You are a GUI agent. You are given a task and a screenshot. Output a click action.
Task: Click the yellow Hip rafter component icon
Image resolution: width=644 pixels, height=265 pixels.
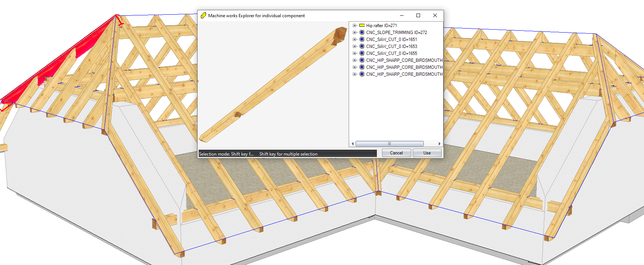pos(362,26)
